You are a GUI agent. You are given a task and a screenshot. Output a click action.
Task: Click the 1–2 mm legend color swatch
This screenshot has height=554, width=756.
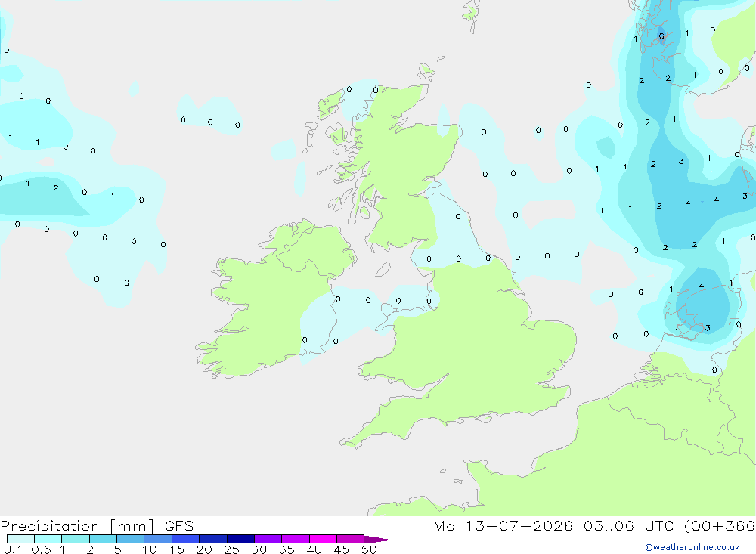tap(75, 539)
